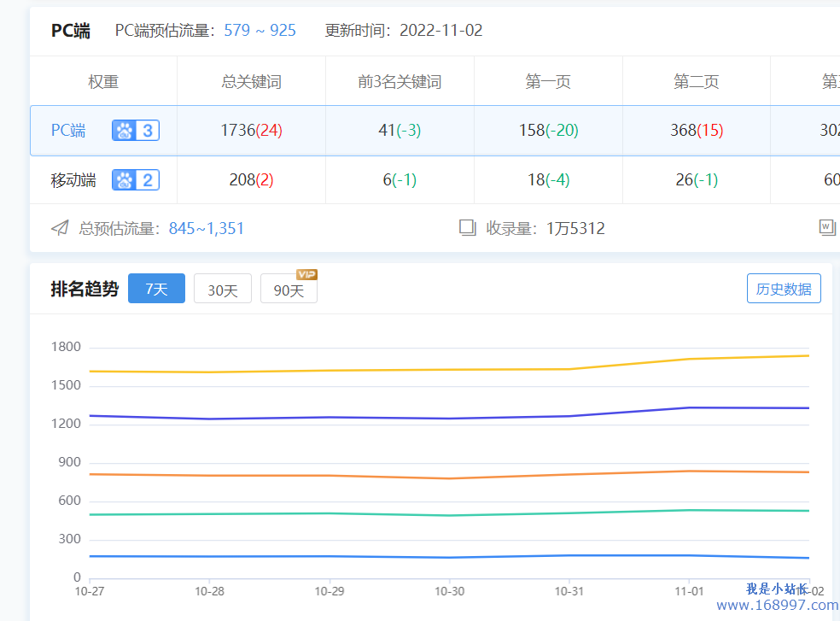Click the 10-28 date on chart axis
The image size is (840, 621).
[209, 591]
